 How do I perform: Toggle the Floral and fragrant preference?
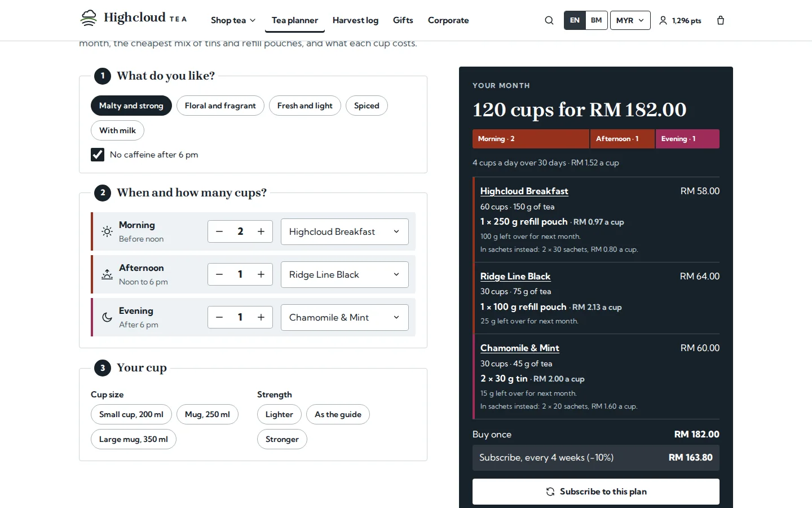[220, 106]
